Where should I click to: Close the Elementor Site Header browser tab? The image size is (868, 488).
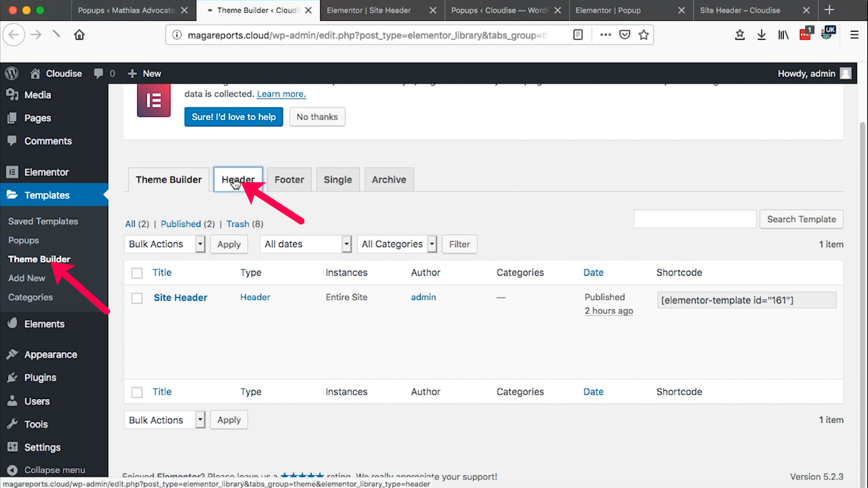click(433, 10)
